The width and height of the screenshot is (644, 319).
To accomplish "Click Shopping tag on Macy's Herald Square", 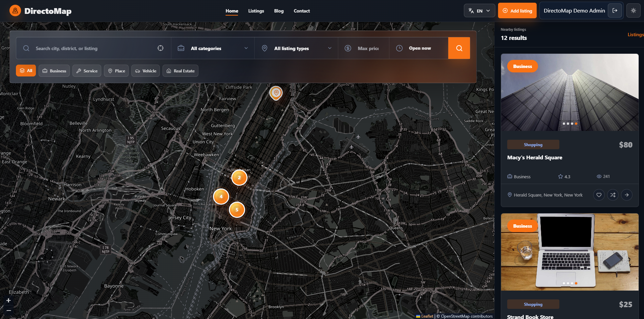I will pyautogui.click(x=533, y=144).
